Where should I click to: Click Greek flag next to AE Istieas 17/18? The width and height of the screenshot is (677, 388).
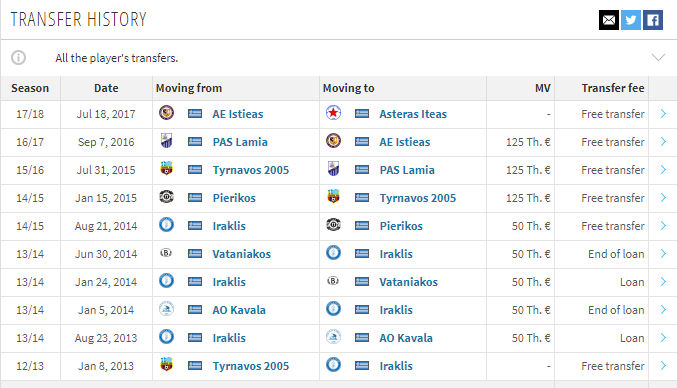point(195,114)
